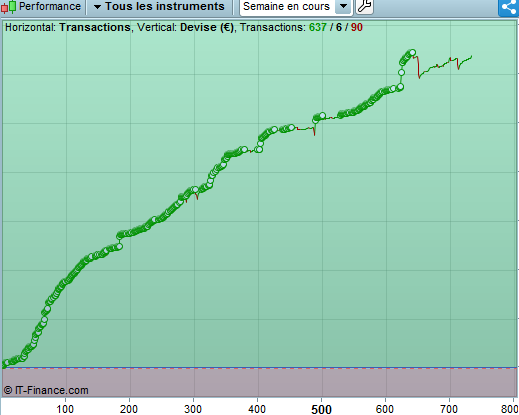Click the x-axis label 400
Screen dimensions: 519x415
pos(257,409)
